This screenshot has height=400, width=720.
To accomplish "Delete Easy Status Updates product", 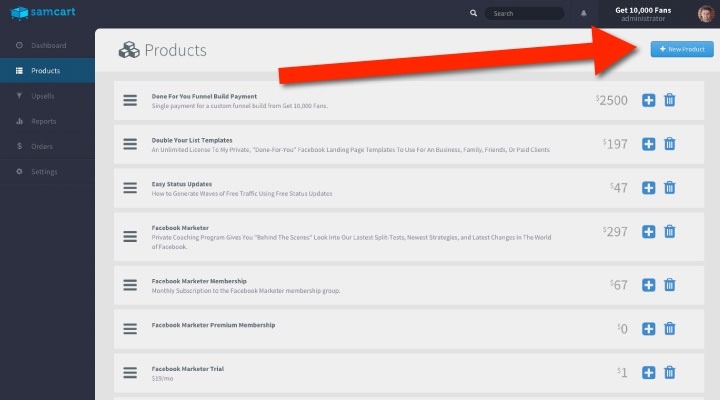I will tap(669, 188).
